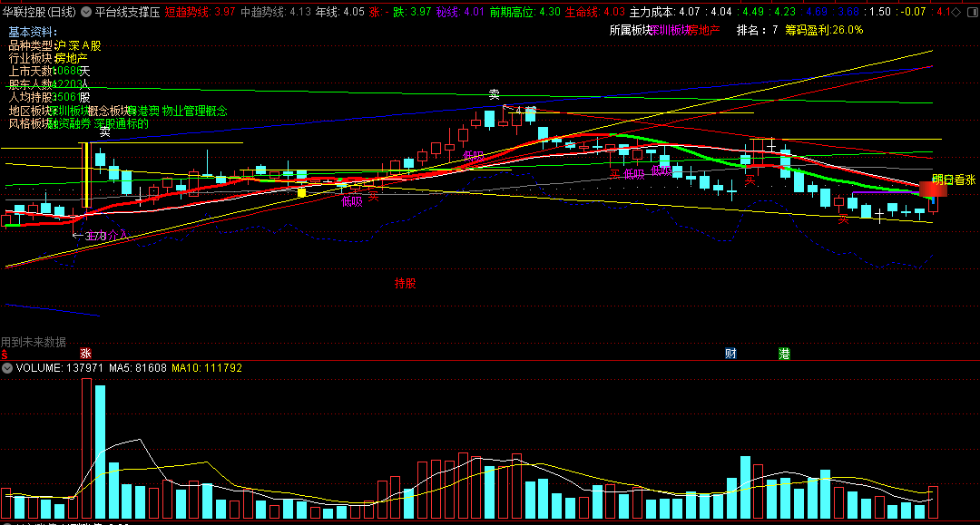
Task: Click the 所属板块 label
Action: 631,30
